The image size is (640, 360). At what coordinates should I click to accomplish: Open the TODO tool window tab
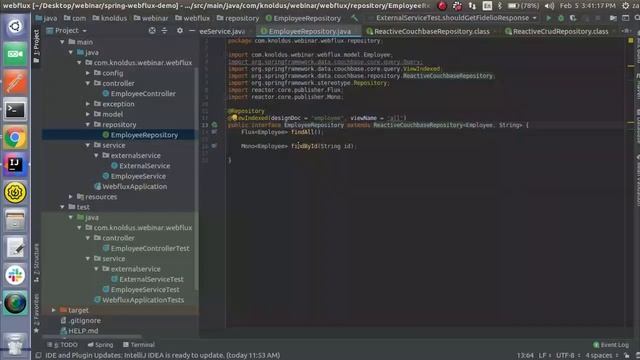pos(62,345)
